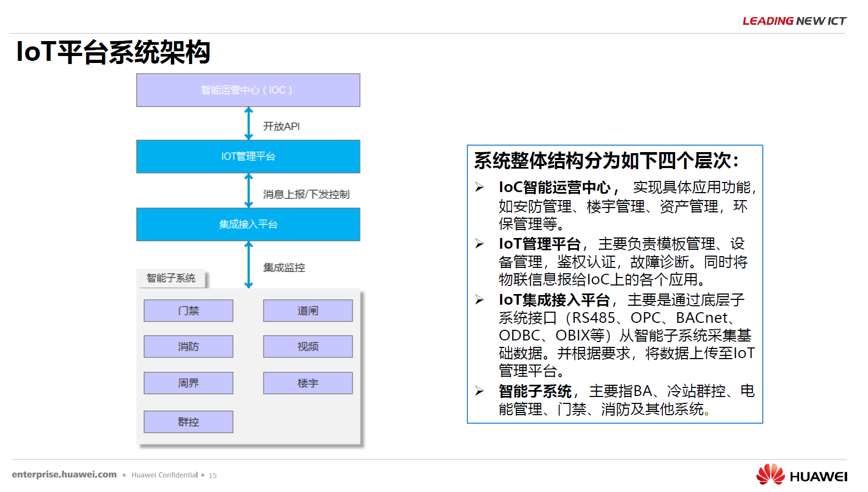The width and height of the screenshot is (868, 492).
Task: Select the 楼宇 subsystem box
Action: (x=308, y=383)
